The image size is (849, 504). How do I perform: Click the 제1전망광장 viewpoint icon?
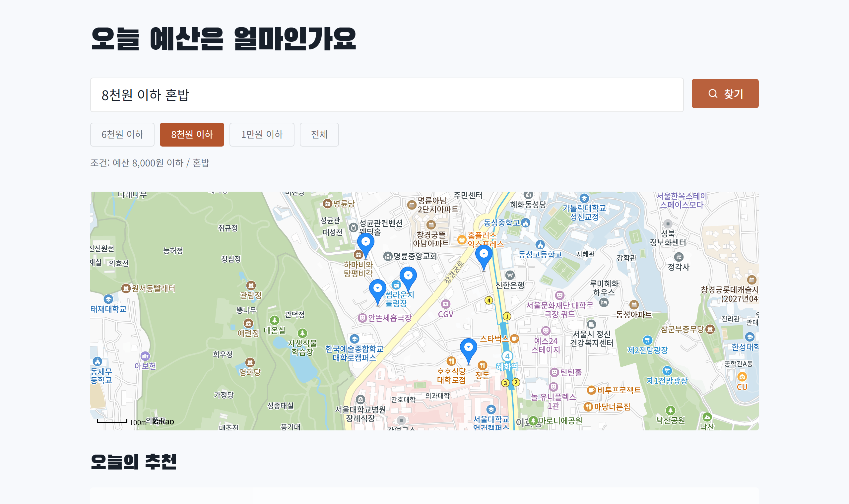pyautogui.click(x=667, y=370)
